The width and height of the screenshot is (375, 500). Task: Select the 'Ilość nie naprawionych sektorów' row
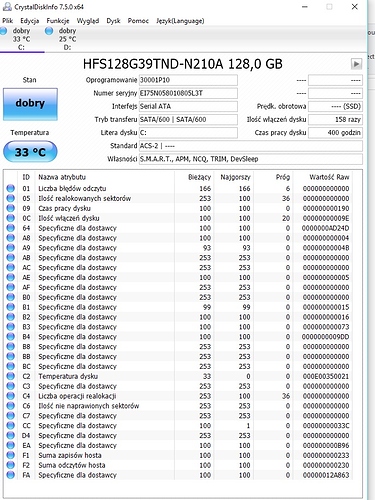tap(178, 406)
